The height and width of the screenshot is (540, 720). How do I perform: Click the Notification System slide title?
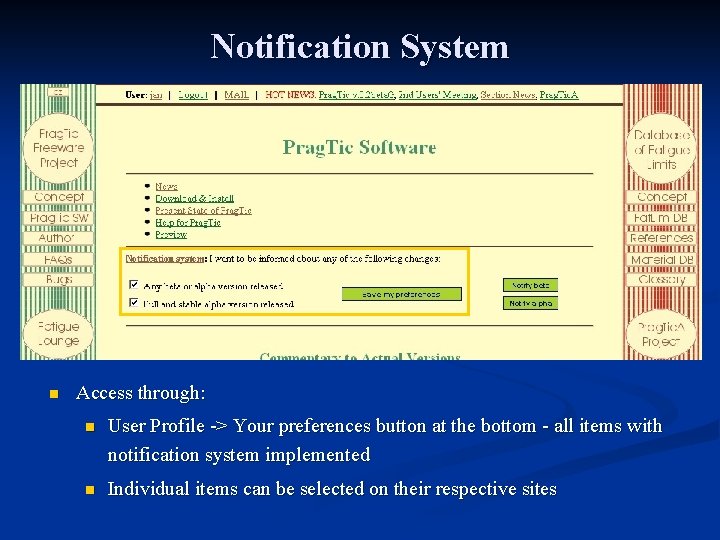pyautogui.click(x=360, y=47)
